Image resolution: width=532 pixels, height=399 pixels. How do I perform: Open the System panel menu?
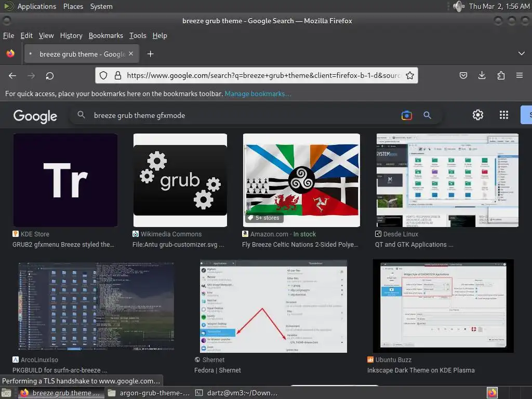pyautogui.click(x=101, y=6)
